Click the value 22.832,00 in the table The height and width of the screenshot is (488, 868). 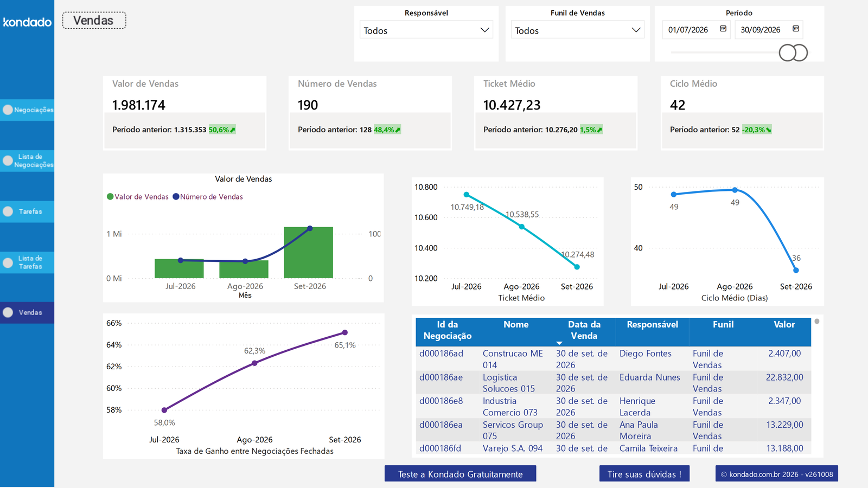click(784, 377)
